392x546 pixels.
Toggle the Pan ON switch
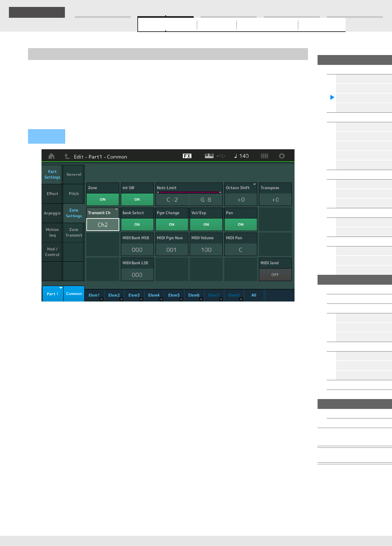pos(241,224)
